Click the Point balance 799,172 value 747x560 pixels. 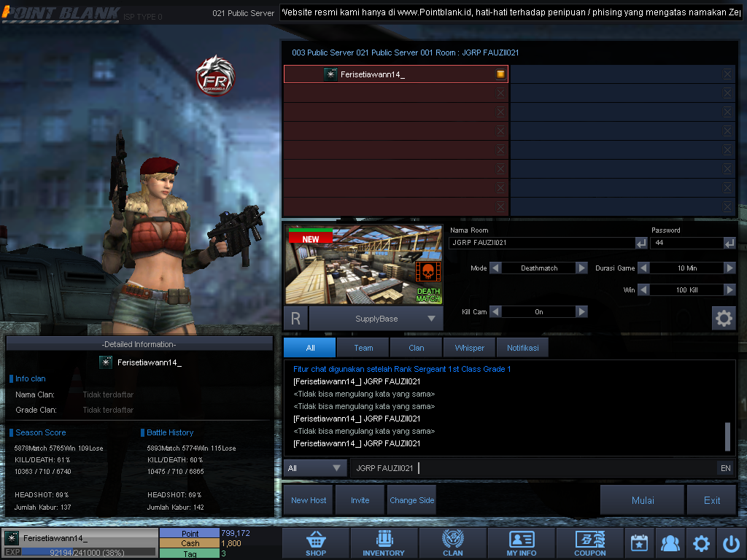click(x=236, y=533)
